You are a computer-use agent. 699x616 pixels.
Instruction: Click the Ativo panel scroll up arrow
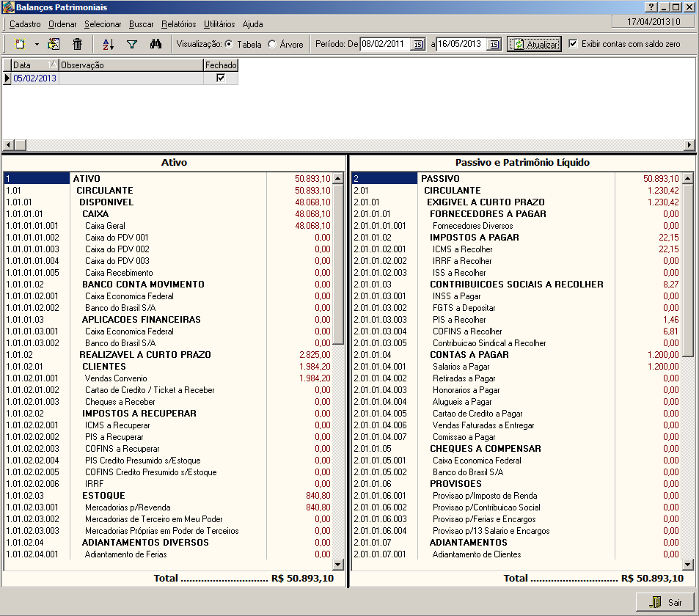(x=338, y=179)
